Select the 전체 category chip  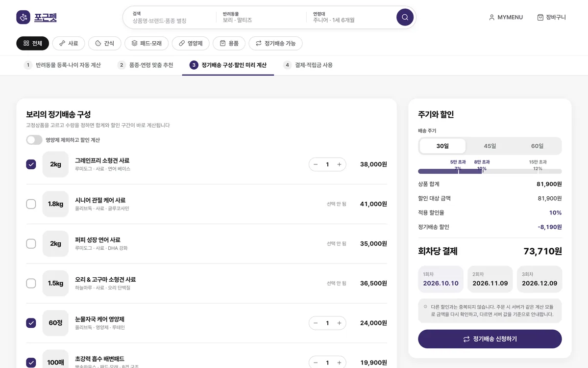[x=33, y=43]
